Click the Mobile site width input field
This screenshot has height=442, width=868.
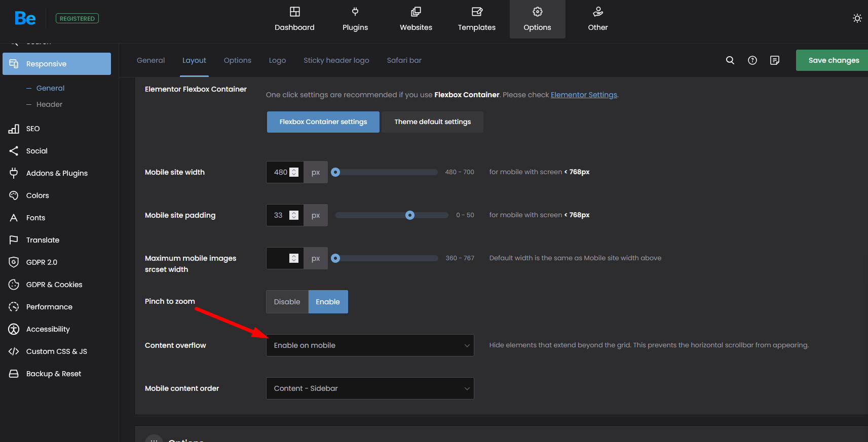coord(285,172)
